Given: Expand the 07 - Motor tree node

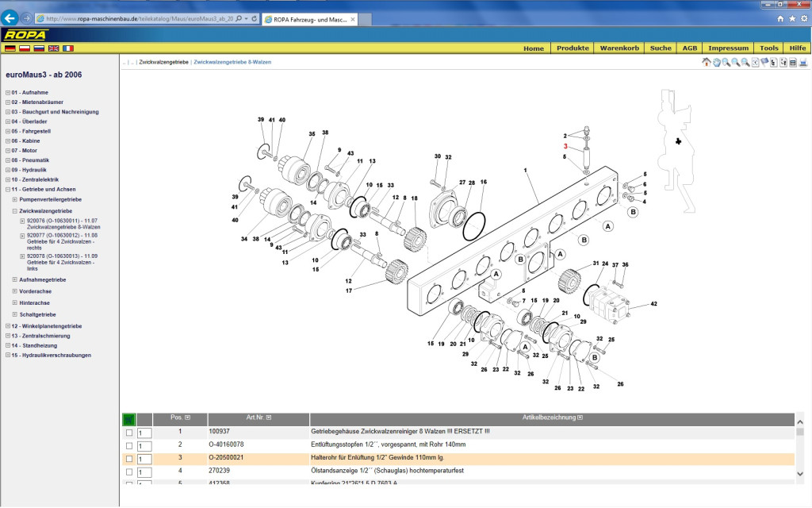Looking at the screenshot, I should (8, 151).
